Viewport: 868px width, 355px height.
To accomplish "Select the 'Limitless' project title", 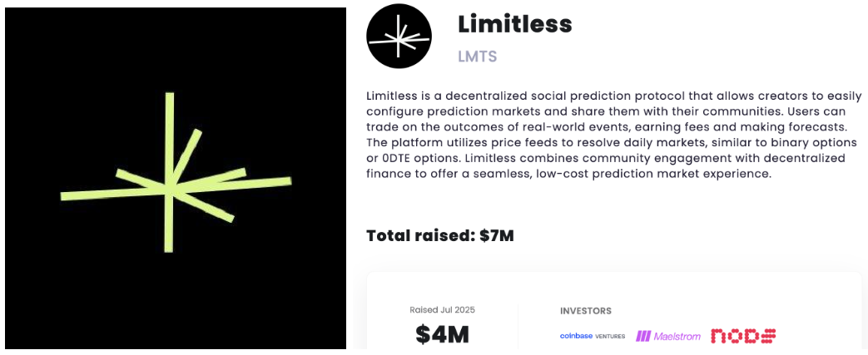I will (515, 24).
